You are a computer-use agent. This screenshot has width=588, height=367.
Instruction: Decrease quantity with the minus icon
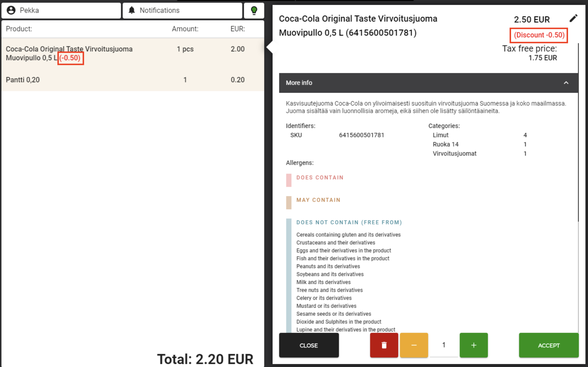[x=414, y=345]
